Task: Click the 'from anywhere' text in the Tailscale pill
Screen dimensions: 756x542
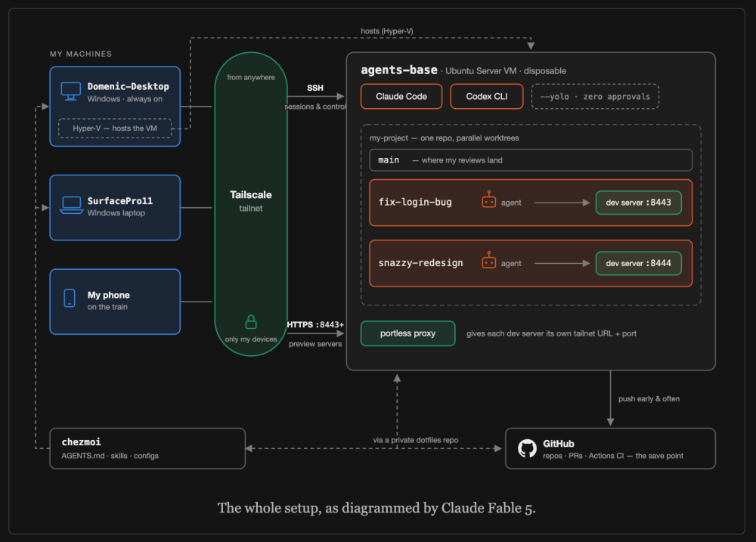Action: [x=251, y=77]
